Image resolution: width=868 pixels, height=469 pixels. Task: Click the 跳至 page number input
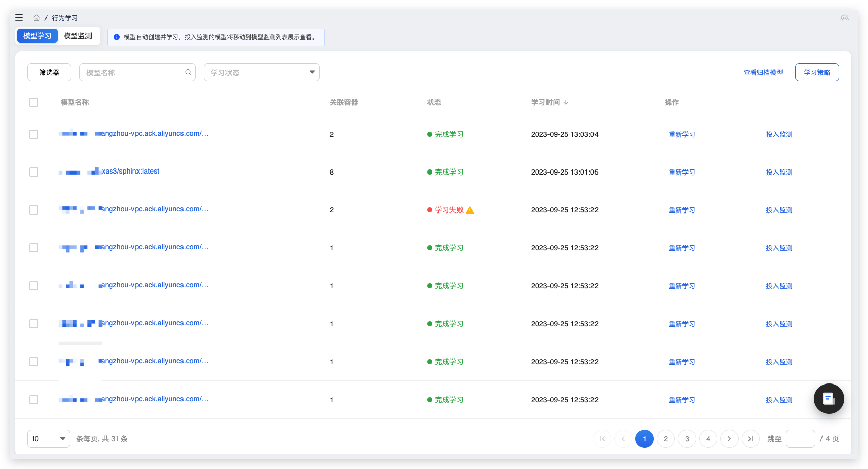tap(800, 439)
